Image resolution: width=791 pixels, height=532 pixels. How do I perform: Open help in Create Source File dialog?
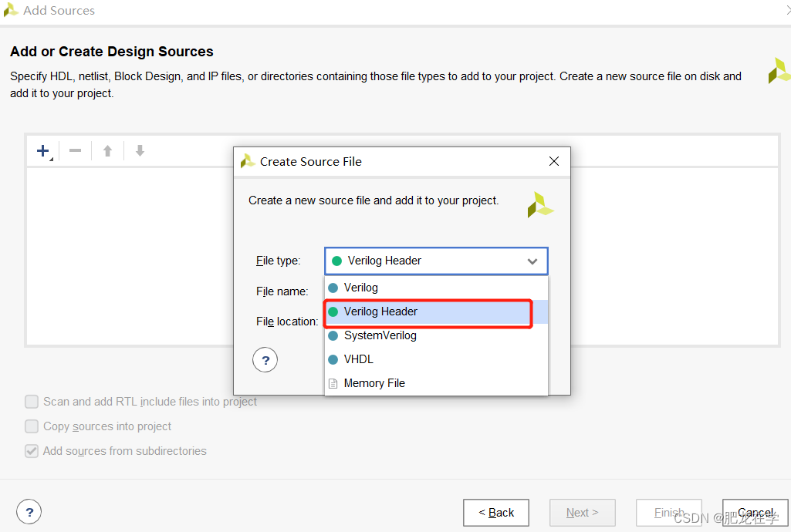point(265,360)
